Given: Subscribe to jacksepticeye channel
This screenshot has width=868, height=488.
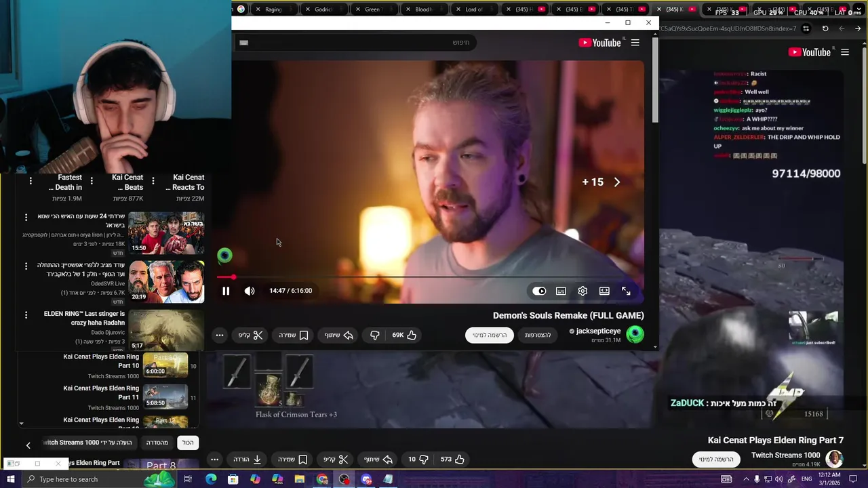Looking at the screenshot, I should [x=490, y=335].
